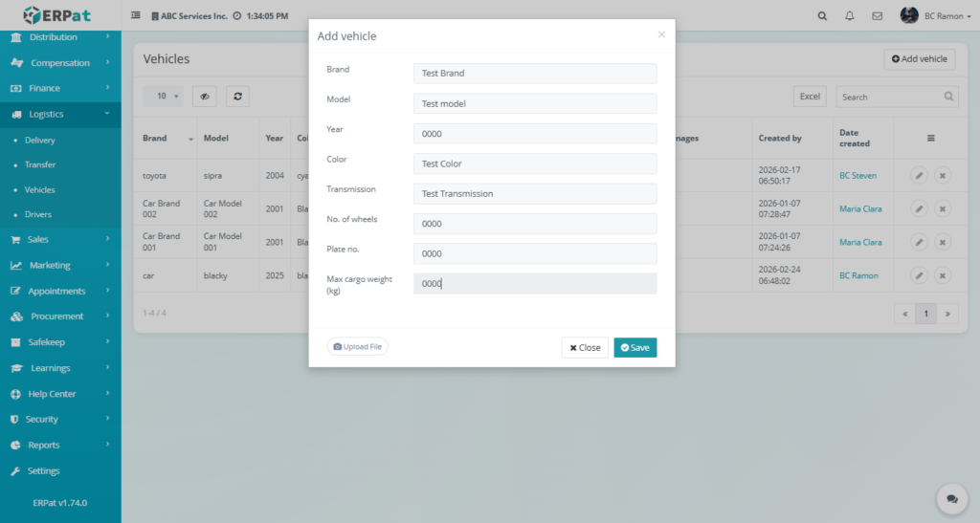Click the Plate no. input field
The height and width of the screenshot is (523, 980).
tap(535, 253)
